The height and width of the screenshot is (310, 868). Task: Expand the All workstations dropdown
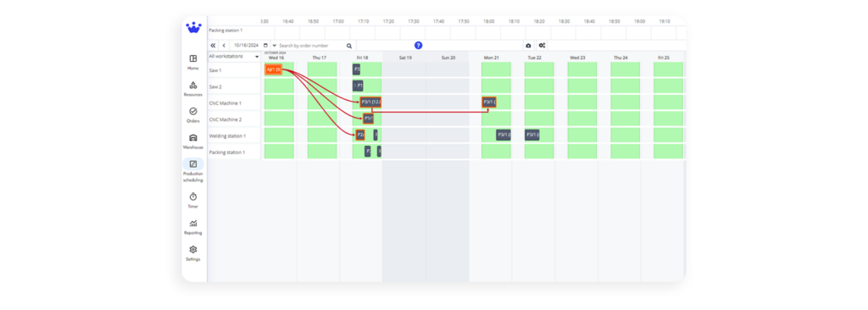tap(234, 57)
